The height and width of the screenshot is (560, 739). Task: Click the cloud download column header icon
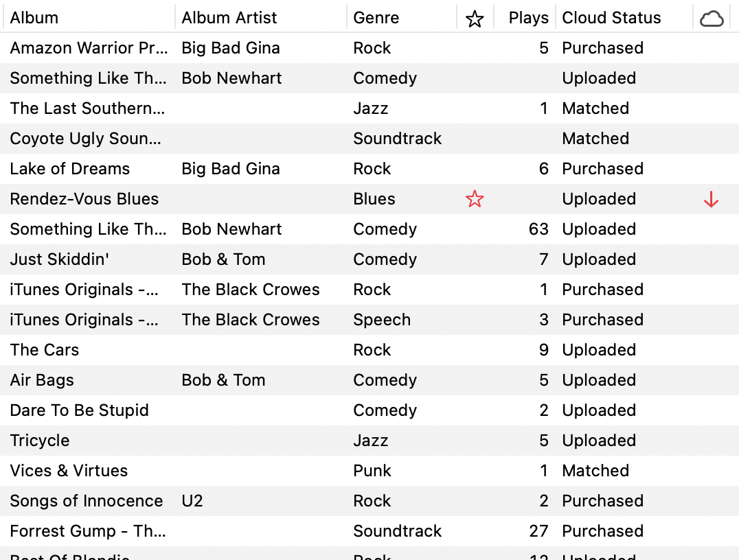pyautogui.click(x=712, y=19)
